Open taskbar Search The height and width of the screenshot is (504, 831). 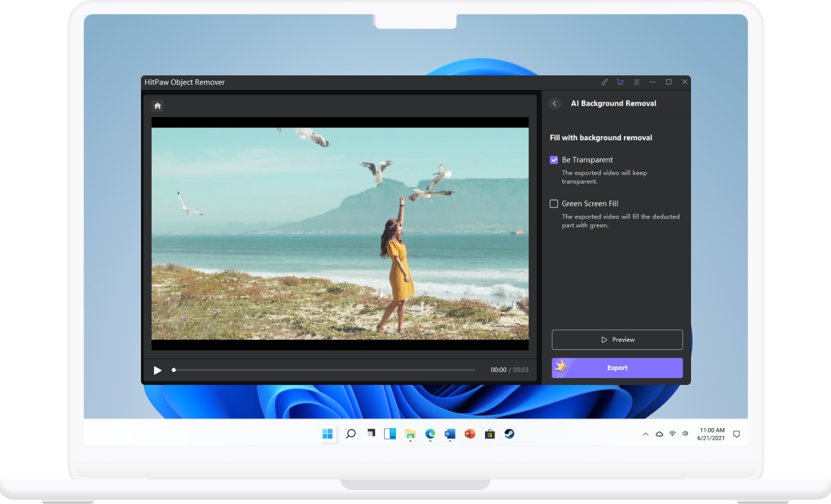click(350, 434)
